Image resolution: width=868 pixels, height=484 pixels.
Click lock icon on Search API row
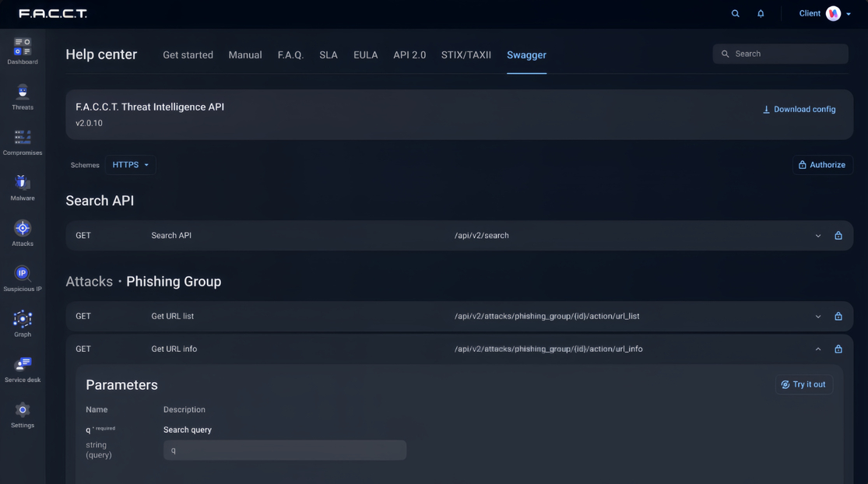[x=838, y=236]
